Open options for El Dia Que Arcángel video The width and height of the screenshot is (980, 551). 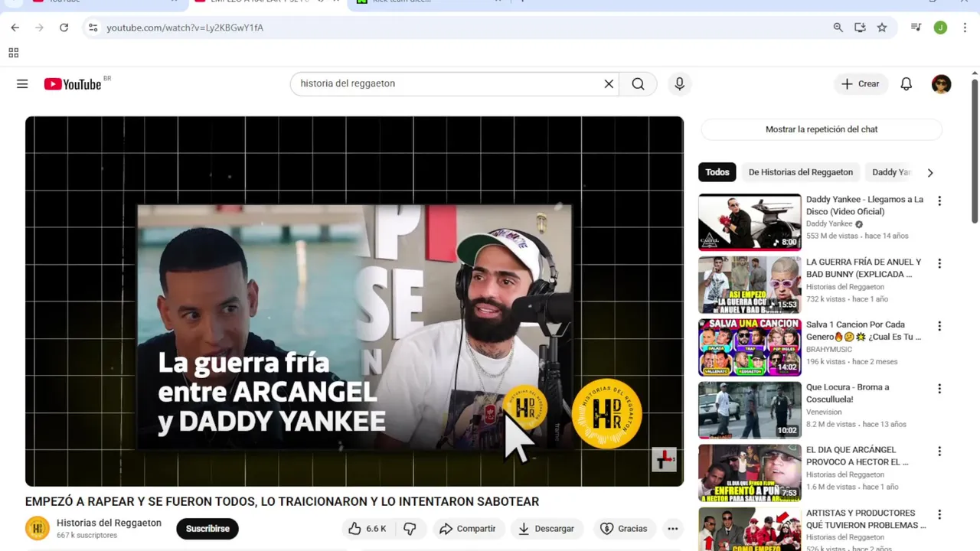939,452
